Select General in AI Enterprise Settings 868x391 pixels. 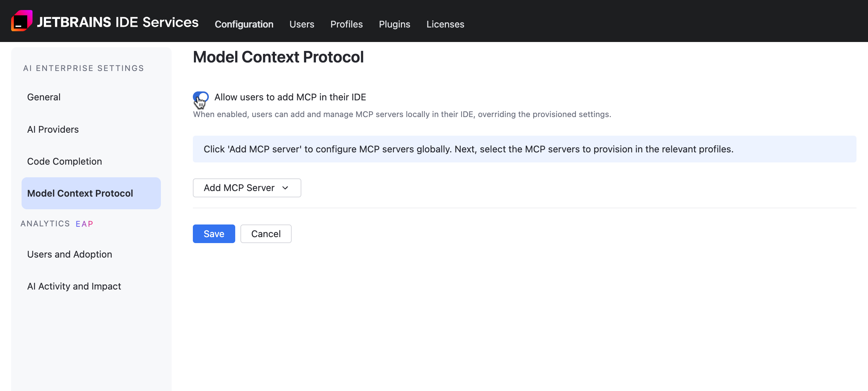tap(44, 97)
